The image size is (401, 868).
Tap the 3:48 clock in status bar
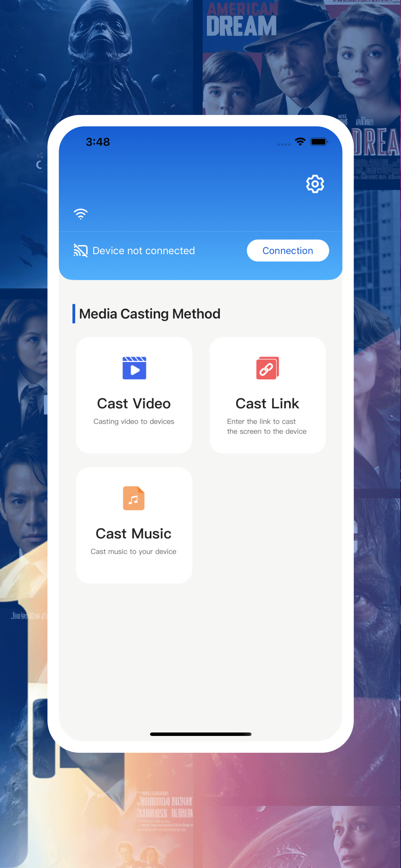(98, 142)
